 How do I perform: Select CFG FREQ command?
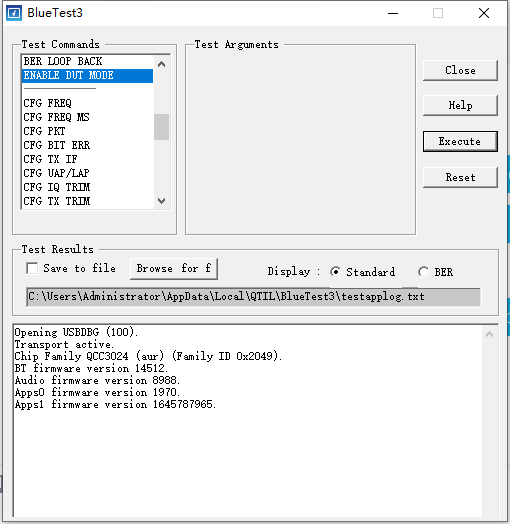click(88, 103)
